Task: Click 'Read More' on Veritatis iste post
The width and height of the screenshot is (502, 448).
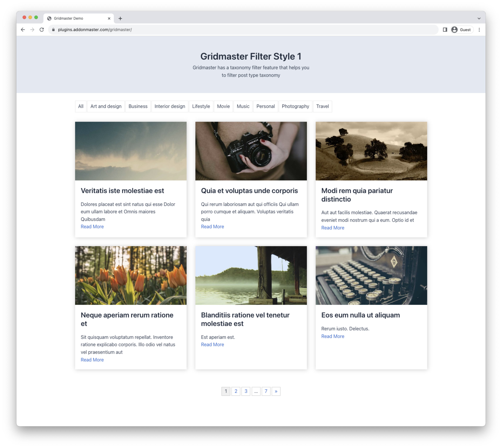Action: coord(92,227)
